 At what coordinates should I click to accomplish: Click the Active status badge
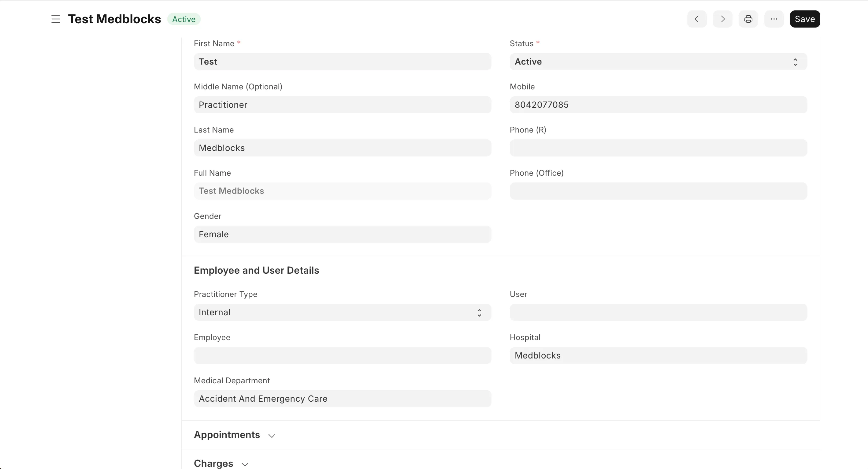click(184, 19)
